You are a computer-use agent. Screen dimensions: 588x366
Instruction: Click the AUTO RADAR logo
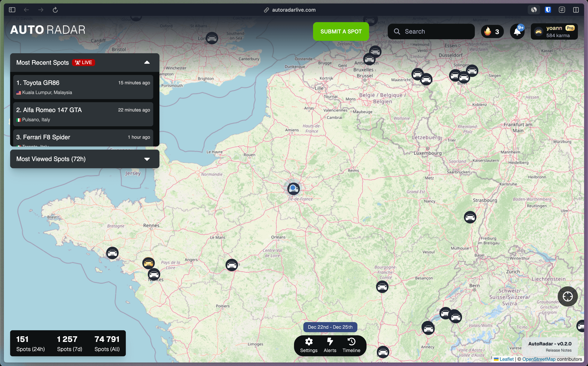[48, 30]
